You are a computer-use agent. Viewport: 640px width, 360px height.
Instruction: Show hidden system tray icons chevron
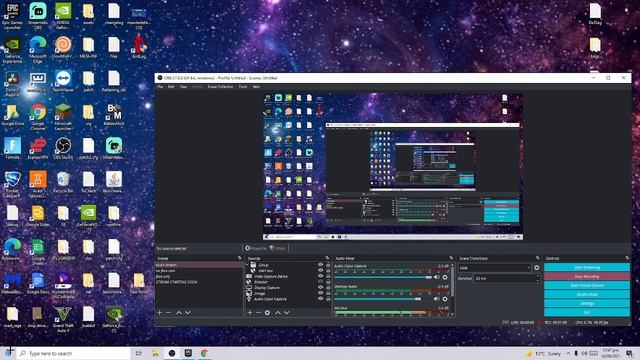tap(568, 353)
